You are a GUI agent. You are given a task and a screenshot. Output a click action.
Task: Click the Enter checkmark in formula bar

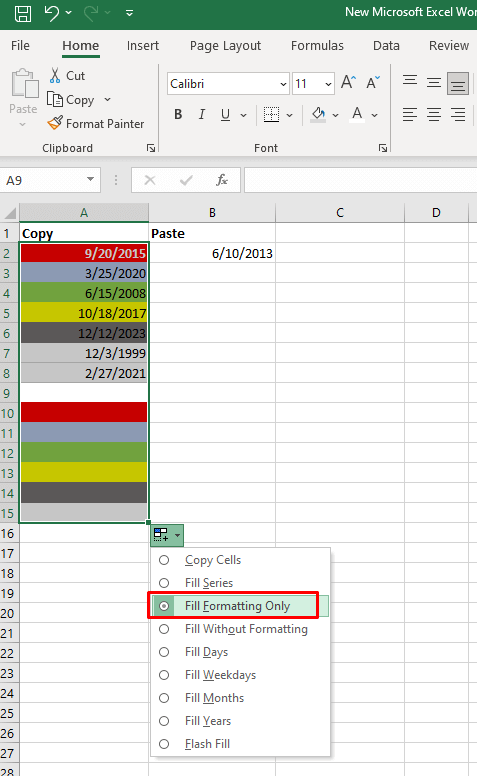[x=186, y=180]
